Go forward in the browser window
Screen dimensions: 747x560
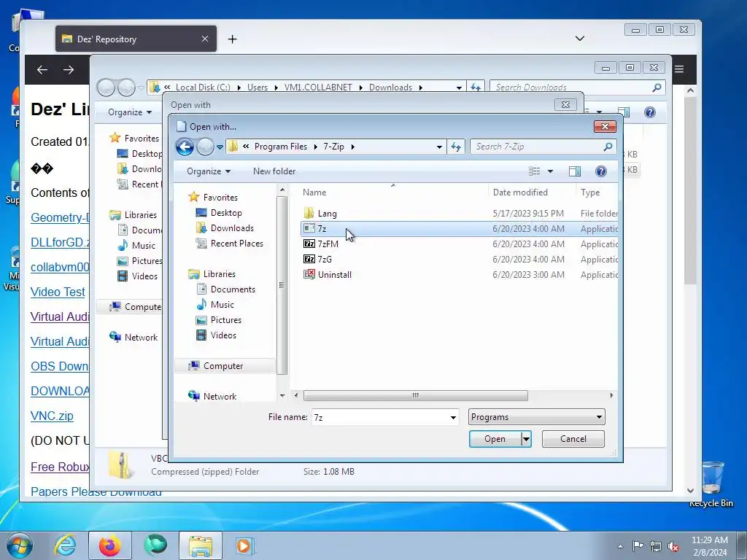tap(69, 69)
